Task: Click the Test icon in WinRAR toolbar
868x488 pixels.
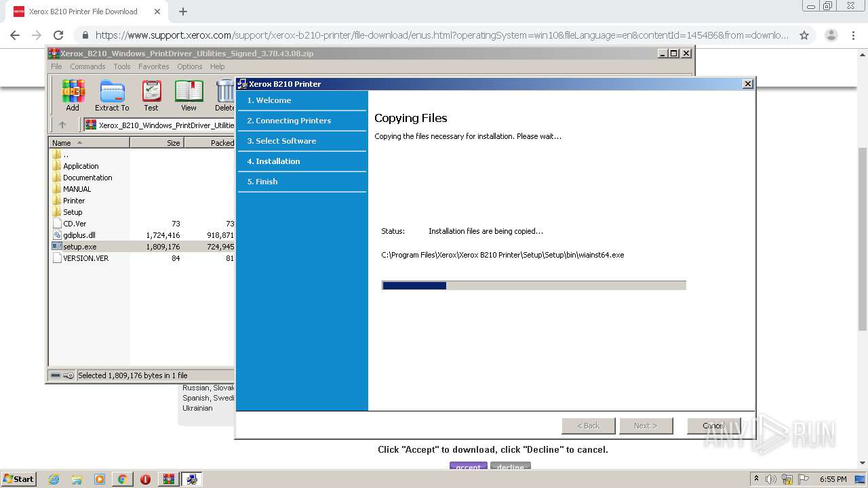Action: pos(151,96)
